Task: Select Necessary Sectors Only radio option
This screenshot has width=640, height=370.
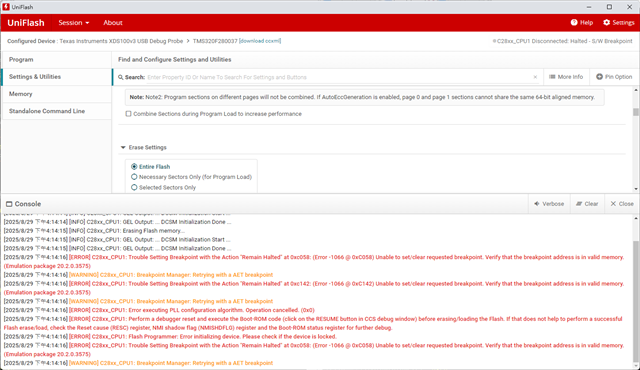Action: 134,177
